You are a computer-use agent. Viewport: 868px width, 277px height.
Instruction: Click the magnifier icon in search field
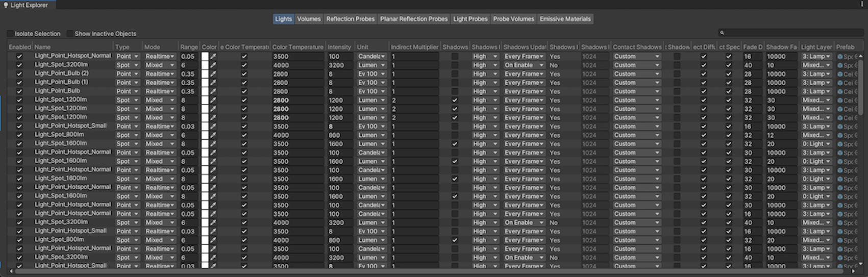[722, 33]
